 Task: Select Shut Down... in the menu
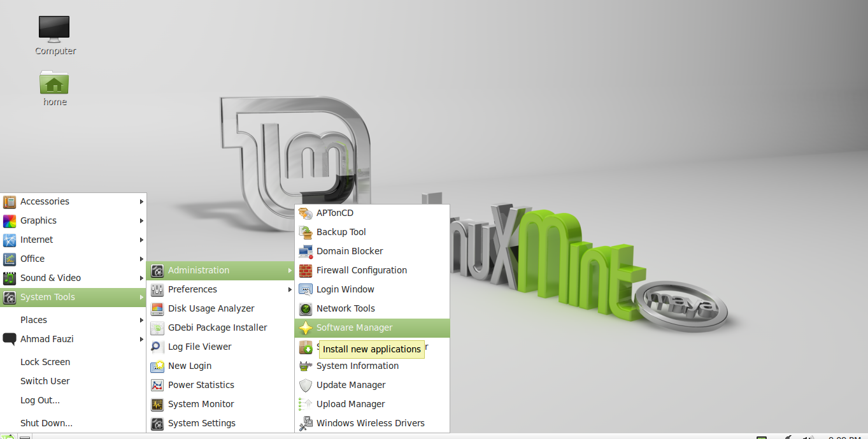tap(46, 423)
